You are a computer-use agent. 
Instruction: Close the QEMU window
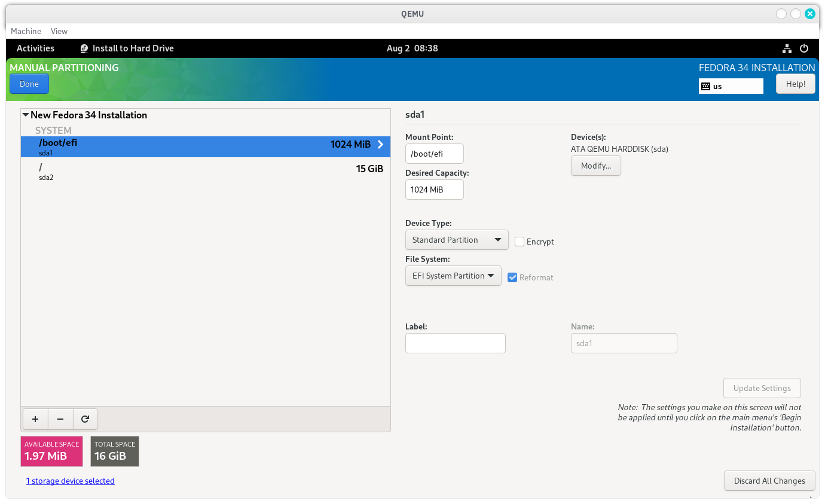click(810, 14)
